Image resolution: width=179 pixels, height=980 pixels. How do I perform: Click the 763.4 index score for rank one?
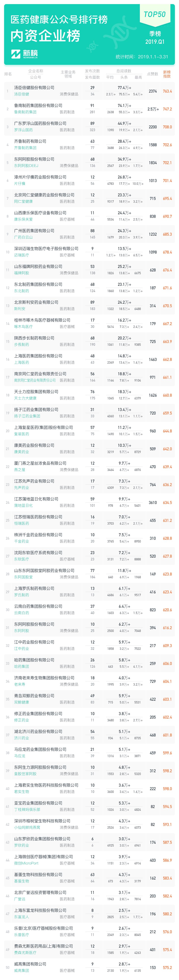pos(167,91)
